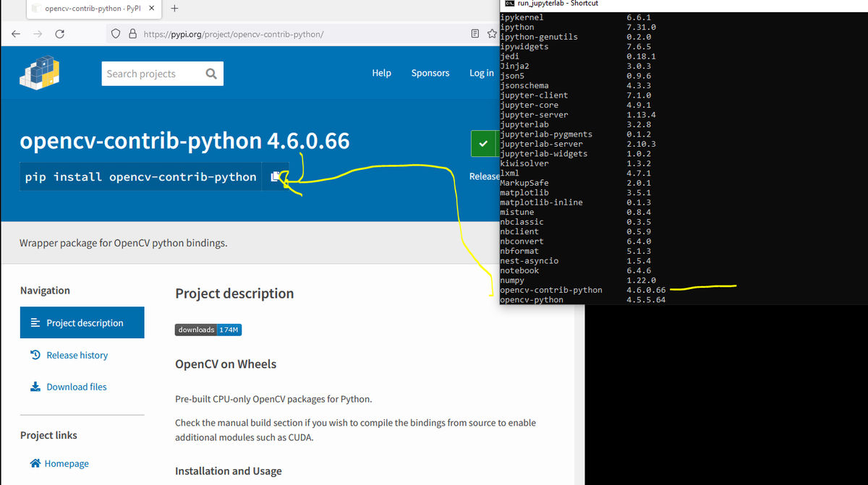The width and height of the screenshot is (868, 485).
Task: Click the Log in link
Action: tap(482, 73)
